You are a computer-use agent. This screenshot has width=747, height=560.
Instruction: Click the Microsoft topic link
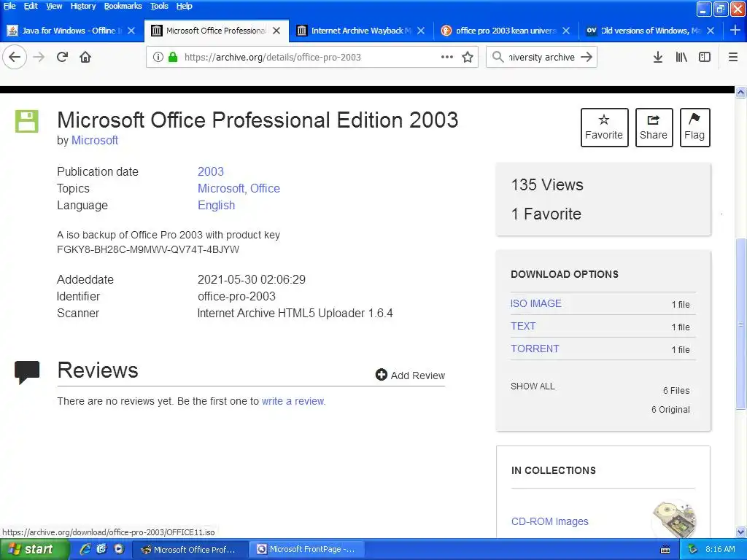[x=220, y=189]
